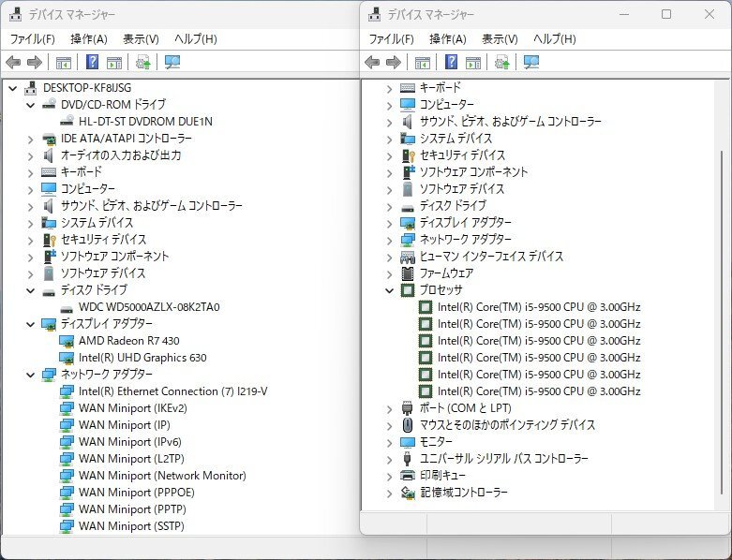Click the ヒューマン インターフェイス デバイス icon
The image size is (732, 560).
pyautogui.click(x=408, y=257)
